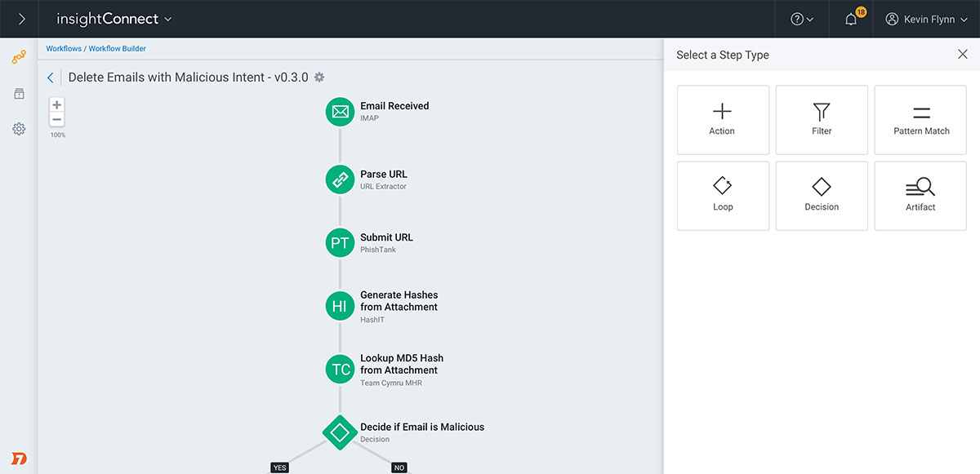Open workflow settings gear beside title
This screenshot has width=980, height=474.
pos(319,78)
